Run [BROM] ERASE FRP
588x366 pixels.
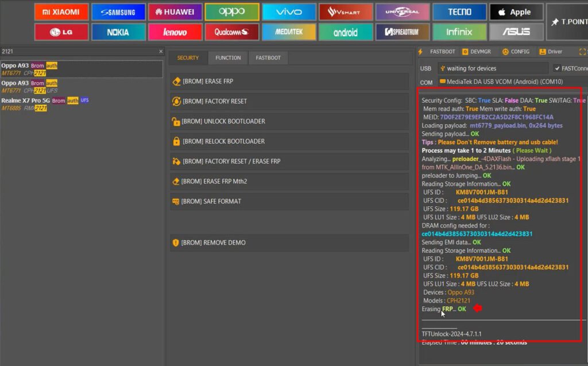tap(289, 81)
